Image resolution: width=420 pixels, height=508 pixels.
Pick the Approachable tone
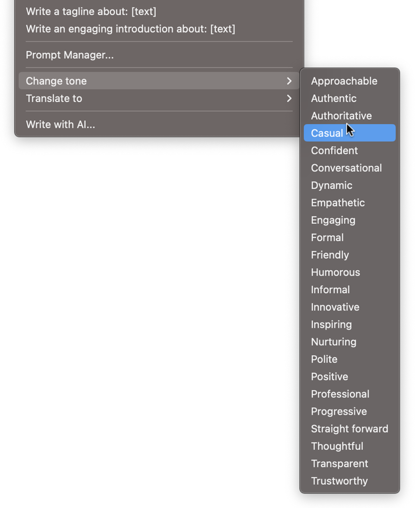pos(349,81)
